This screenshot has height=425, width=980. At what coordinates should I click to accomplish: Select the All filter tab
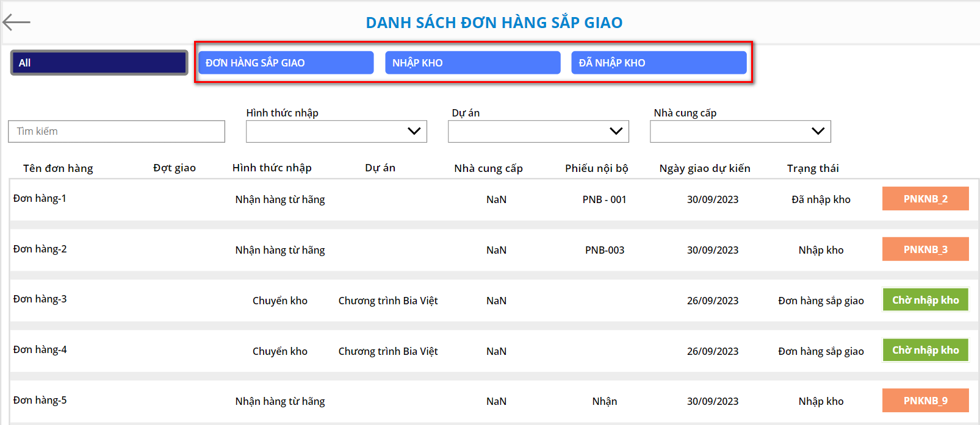[x=99, y=63]
